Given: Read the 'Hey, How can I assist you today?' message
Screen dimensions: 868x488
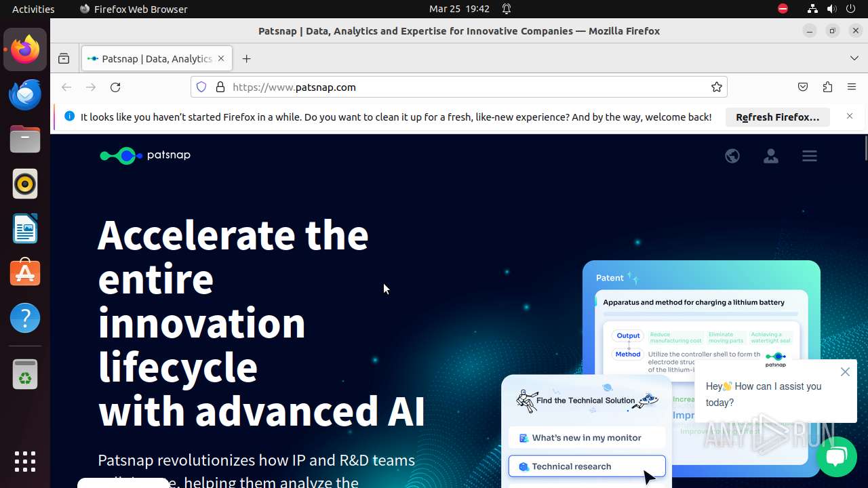Looking at the screenshot, I should [x=764, y=394].
